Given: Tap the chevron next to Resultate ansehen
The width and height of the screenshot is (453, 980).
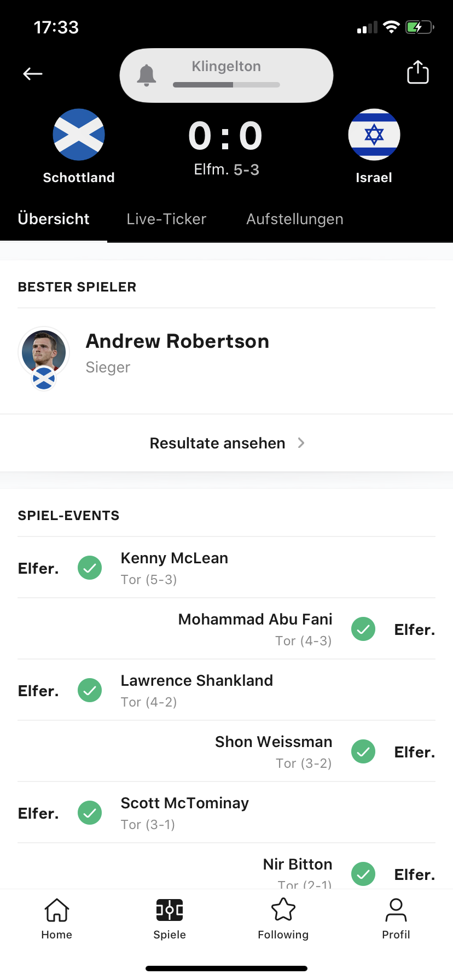Looking at the screenshot, I should tap(301, 443).
